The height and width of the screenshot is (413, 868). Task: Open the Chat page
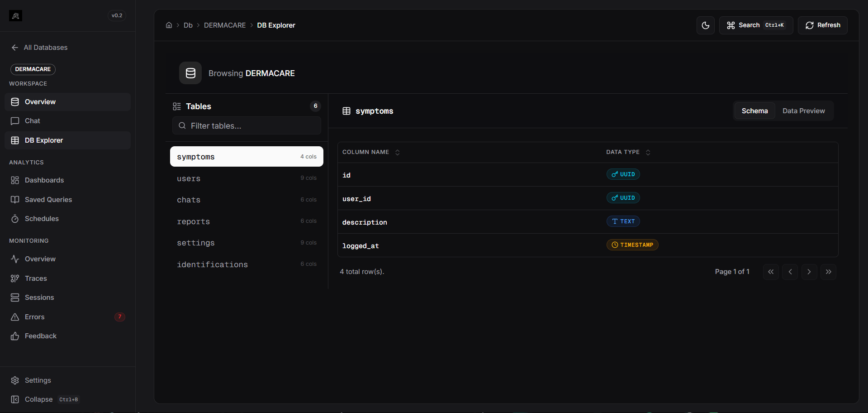point(68,121)
